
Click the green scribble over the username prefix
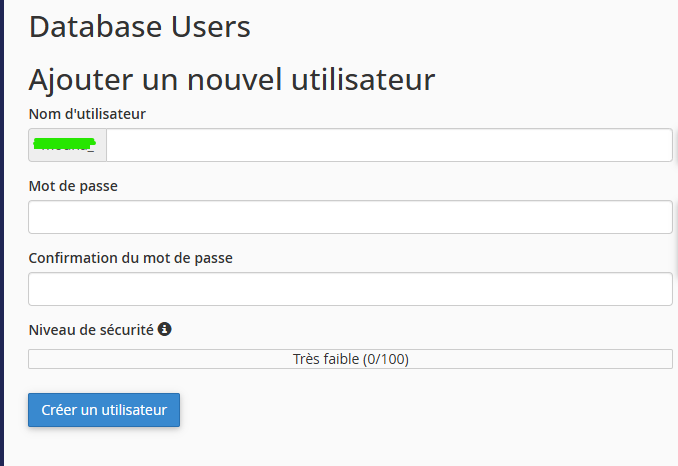click(64, 143)
